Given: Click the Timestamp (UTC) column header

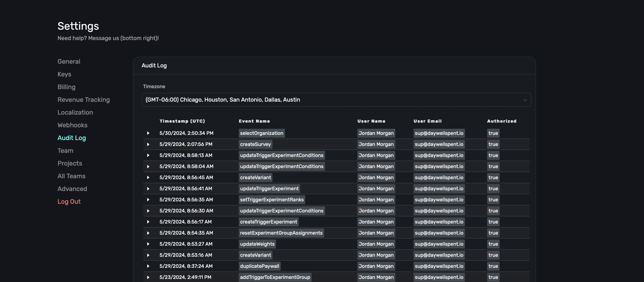Looking at the screenshot, I should pos(182,121).
